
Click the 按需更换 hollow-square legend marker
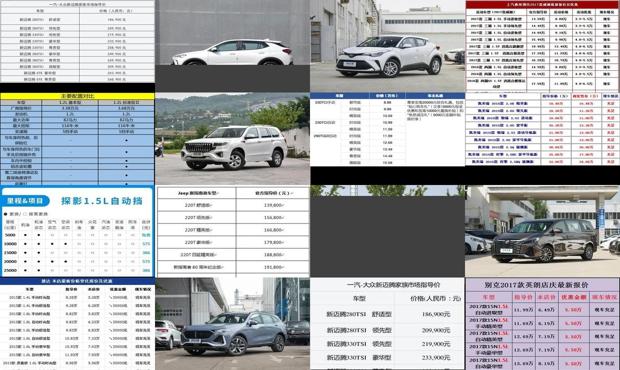tap(25, 214)
